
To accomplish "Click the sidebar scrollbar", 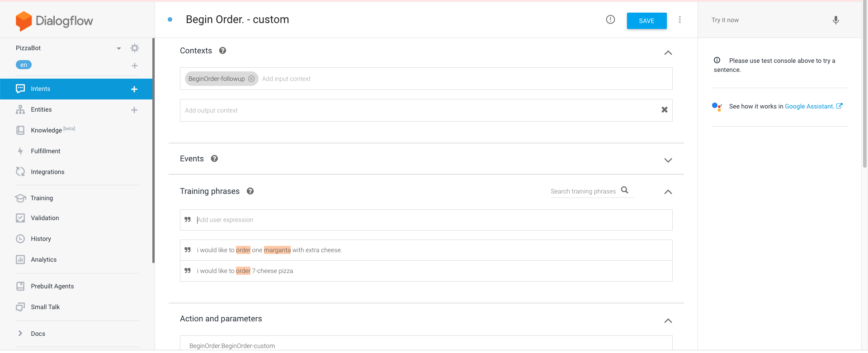I will 153,151.
